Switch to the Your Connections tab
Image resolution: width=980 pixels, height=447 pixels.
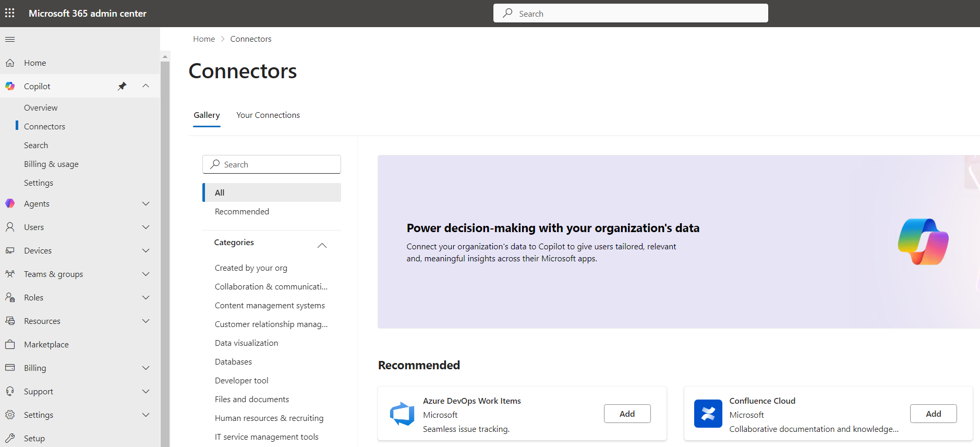click(268, 115)
